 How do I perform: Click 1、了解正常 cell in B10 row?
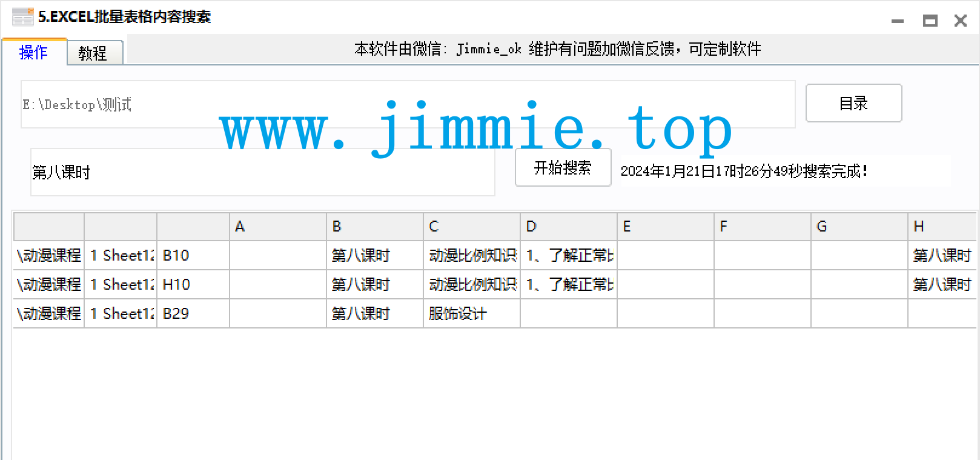click(569, 255)
